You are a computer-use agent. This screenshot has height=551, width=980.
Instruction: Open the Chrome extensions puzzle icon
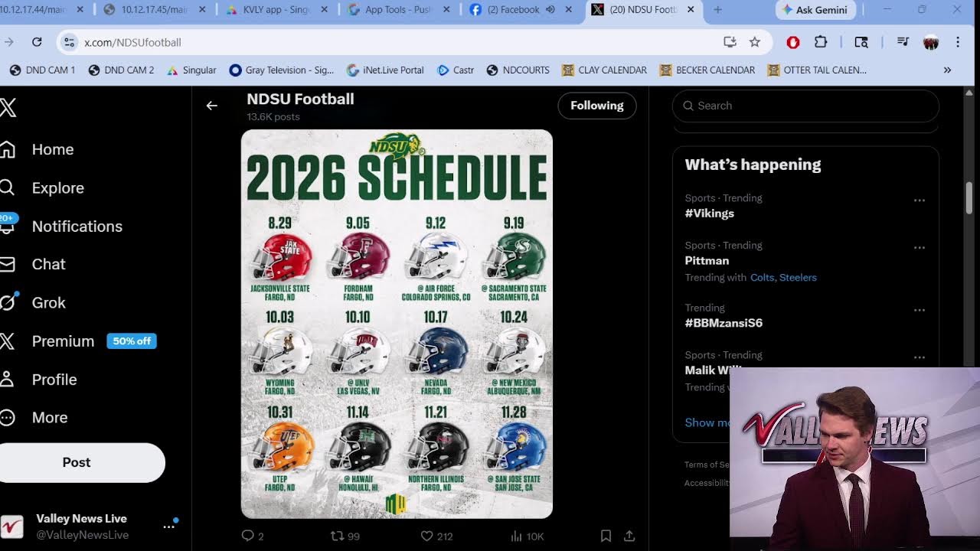click(x=821, y=42)
